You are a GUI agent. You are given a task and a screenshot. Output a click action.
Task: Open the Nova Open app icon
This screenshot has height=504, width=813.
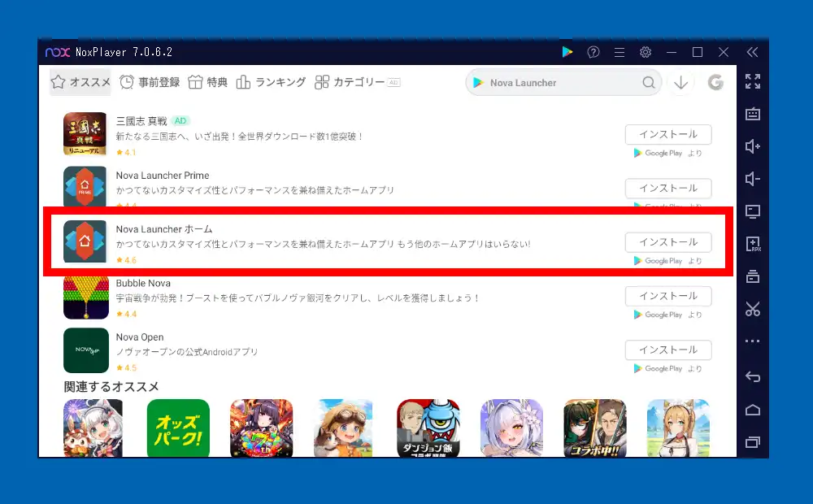(x=86, y=350)
